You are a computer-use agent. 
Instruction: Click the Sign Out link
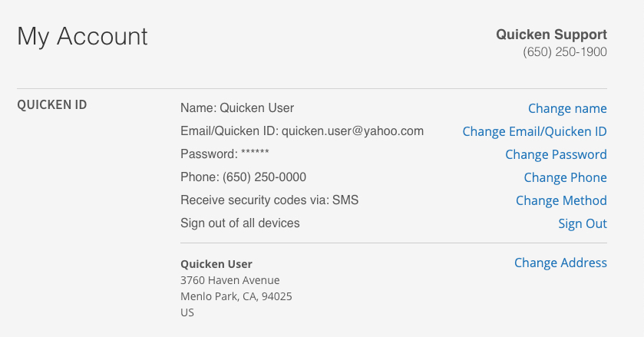[x=582, y=223]
